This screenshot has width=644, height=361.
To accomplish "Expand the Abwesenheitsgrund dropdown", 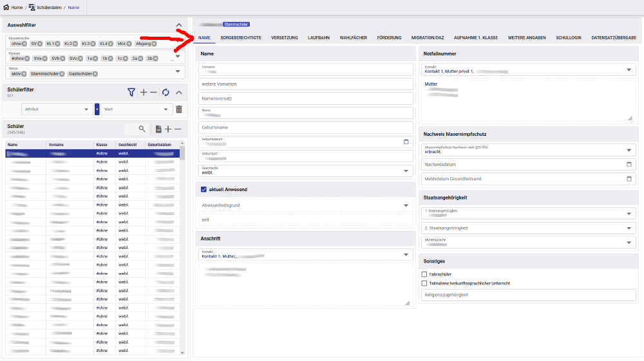I will point(406,206).
